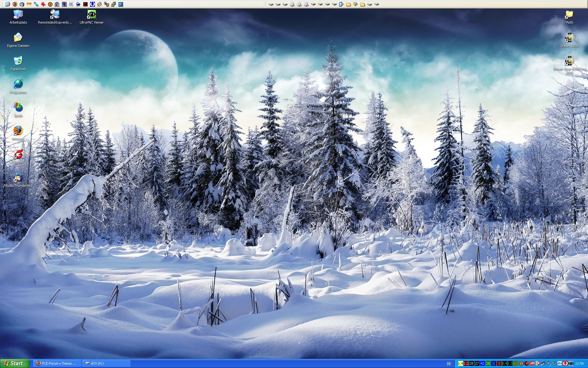The image size is (588, 368).
Task: Switch to the ATV (H:) taskbar window
Action: click(x=107, y=363)
